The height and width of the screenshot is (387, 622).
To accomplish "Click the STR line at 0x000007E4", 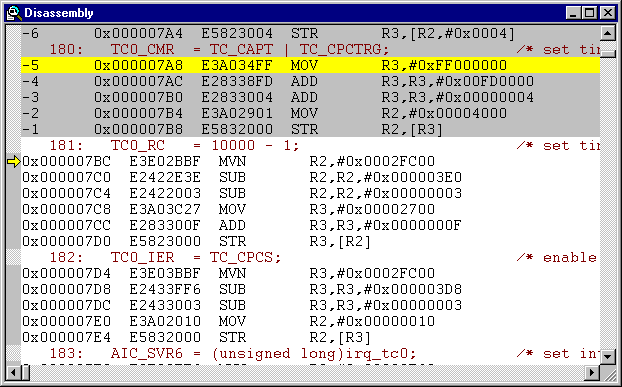I will pyautogui.click(x=310, y=337).
